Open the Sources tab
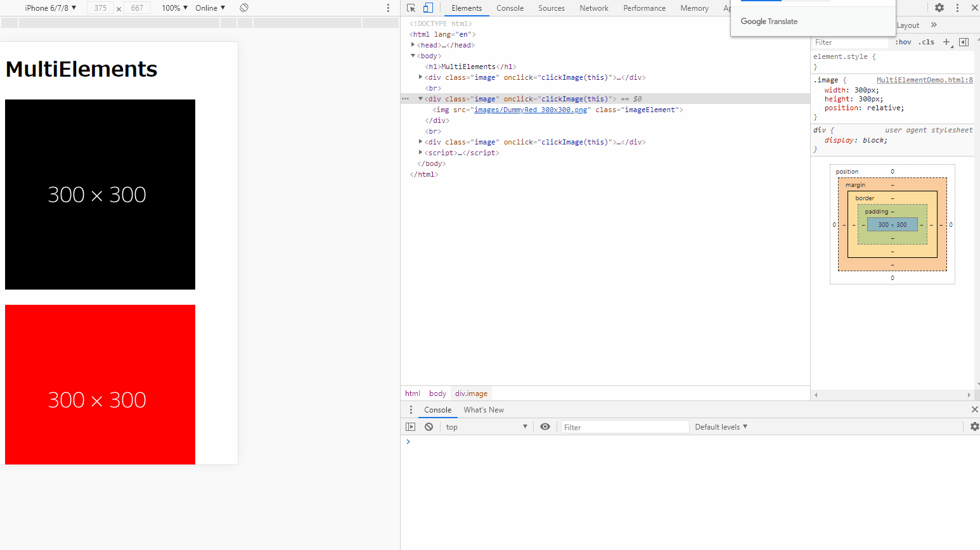This screenshot has width=980, height=550. 551,8
